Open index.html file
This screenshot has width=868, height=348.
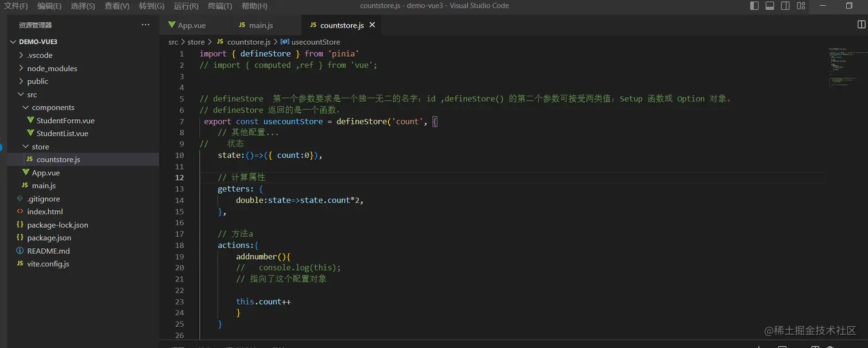[x=83, y=212]
